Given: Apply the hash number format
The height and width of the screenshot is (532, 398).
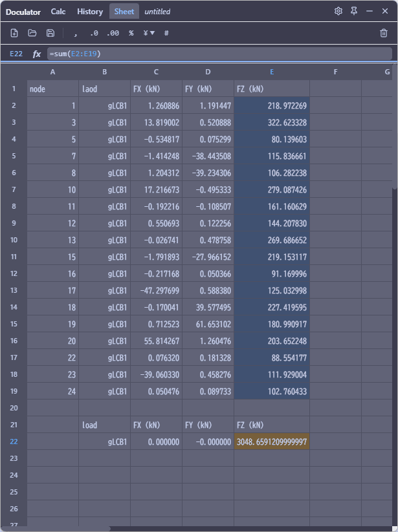Looking at the screenshot, I should pyautogui.click(x=166, y=33).
